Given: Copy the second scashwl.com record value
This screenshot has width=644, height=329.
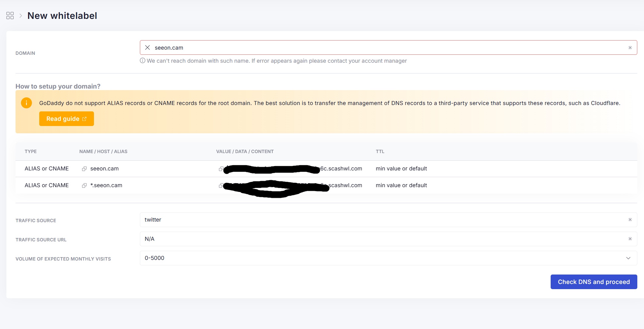Looking at the screenshot, I should click(221, 185).
